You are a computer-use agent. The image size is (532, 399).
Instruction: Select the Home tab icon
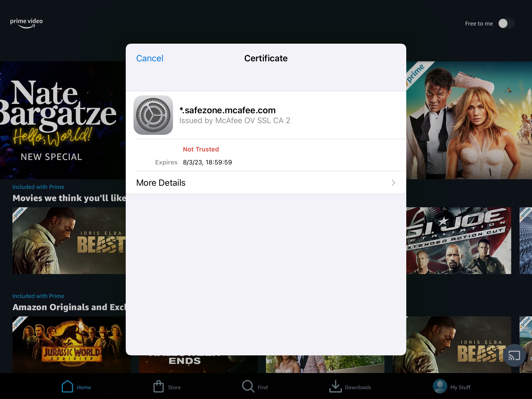pyautogui.click(x=67, y=386)
